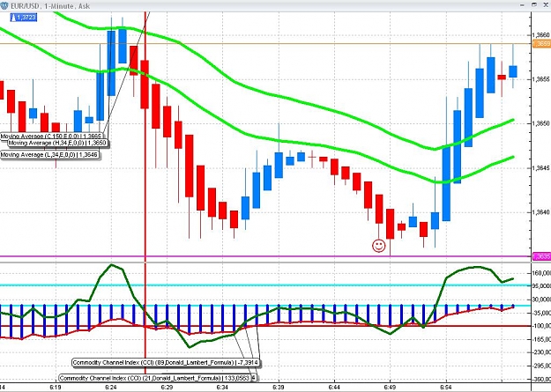Click the 1,3660 price axis label

[540, 35]
